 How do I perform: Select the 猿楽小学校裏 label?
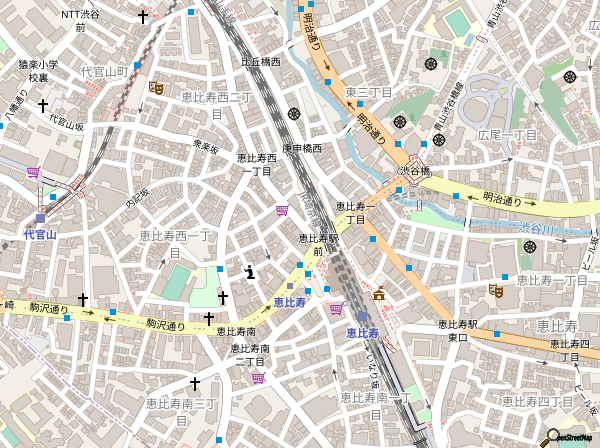(x=37, y=71)
